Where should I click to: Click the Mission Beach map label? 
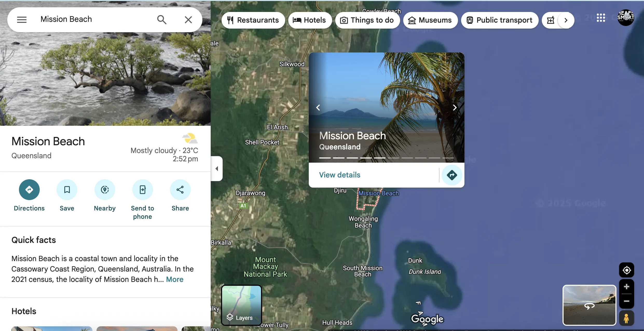click(x=379, y=193)
